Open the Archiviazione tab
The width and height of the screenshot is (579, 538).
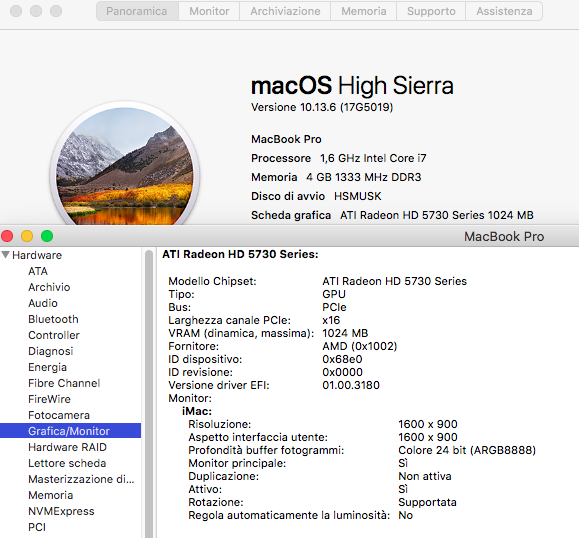[x=285, y=11]
